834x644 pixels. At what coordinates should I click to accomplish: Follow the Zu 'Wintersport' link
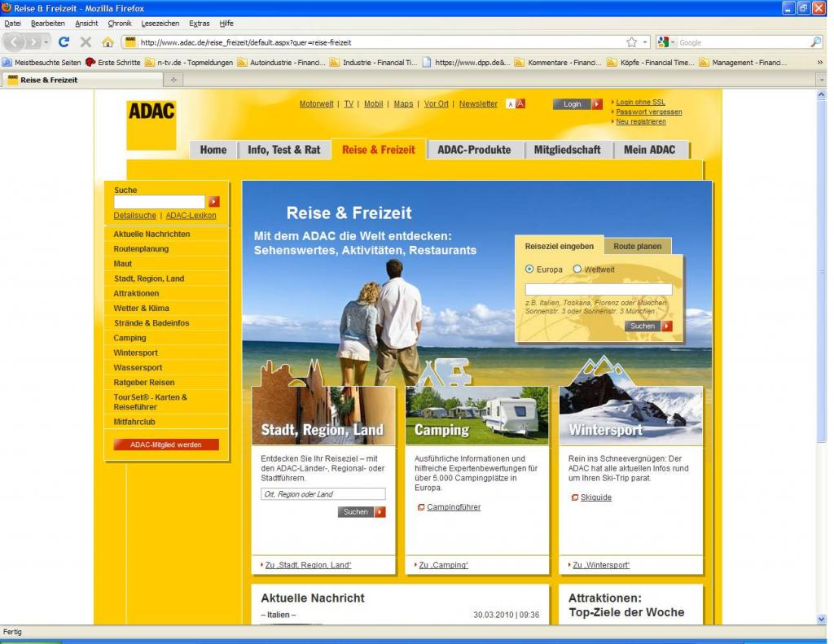601,565
